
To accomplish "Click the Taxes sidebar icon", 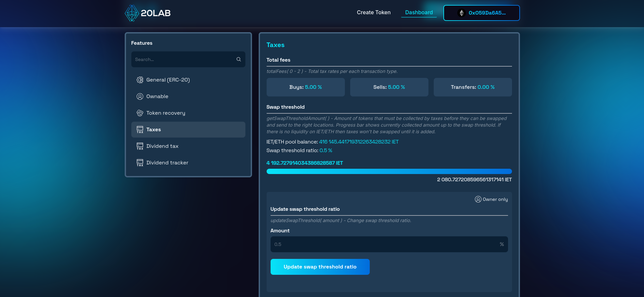I will pos(140,130).
